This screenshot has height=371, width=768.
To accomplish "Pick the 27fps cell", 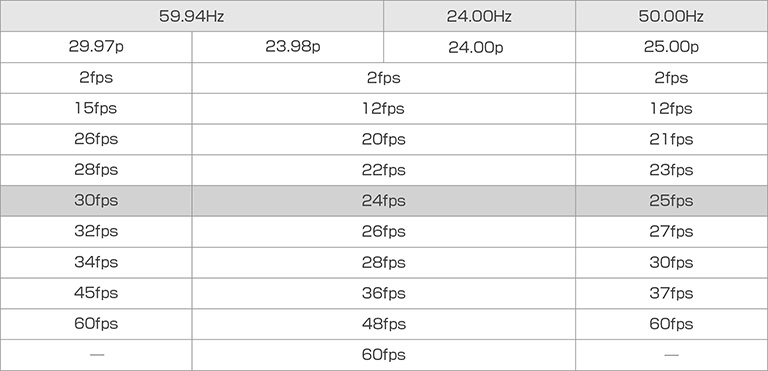I will point(672,231).
